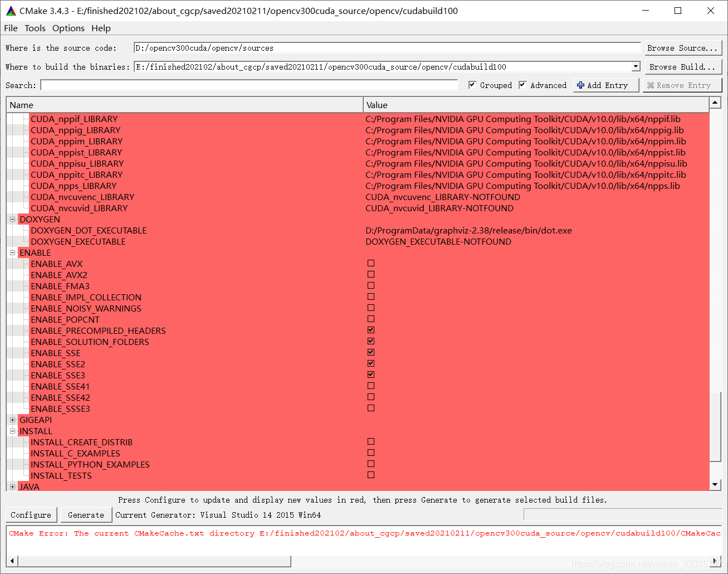Click the dot.exe path value
This screenshot has height=574, width=728.
coord(468,230)
